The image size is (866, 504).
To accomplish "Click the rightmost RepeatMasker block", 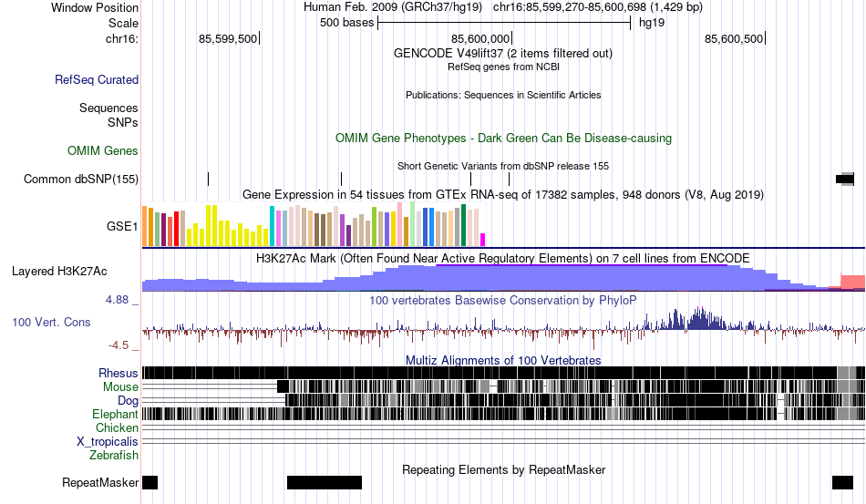I will click(842, 482).
